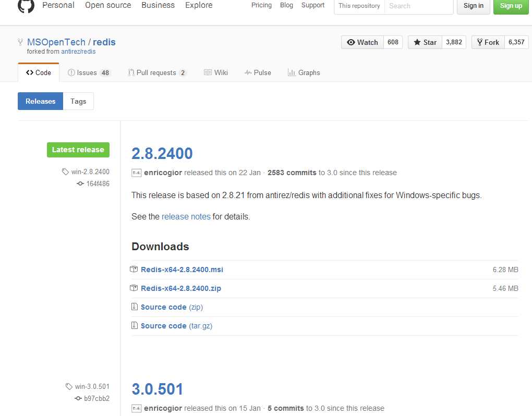The image size is (532, 416).
Task: Download Redis-x64-2.8.2400.zip
Action: click(x=181, y=288)
